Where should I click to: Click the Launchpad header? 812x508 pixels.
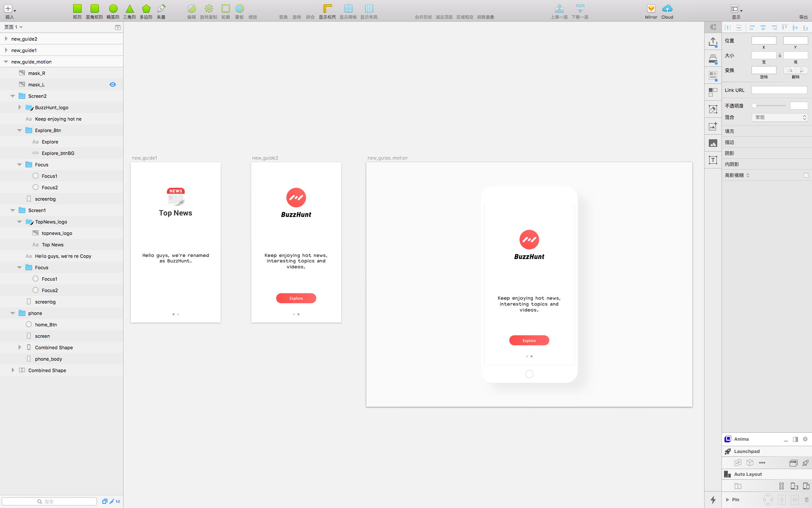[766, 451]
